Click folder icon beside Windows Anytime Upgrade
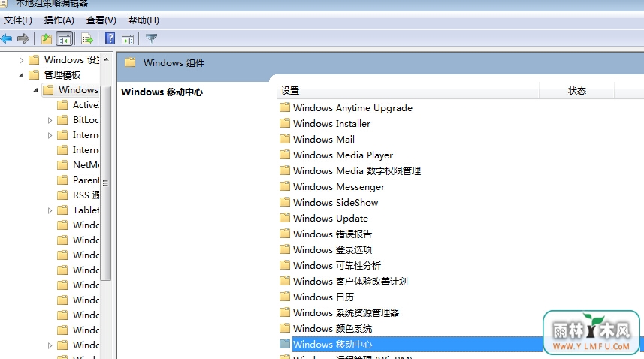 [285, 107]
